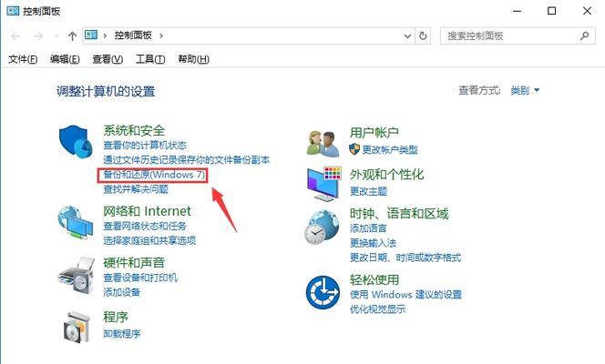Image resolution: width=605 pixels, height=364 pixels.
Task: Expand the chevron after 控制面板 breadcrumb
Action: (x=161, y=35)
